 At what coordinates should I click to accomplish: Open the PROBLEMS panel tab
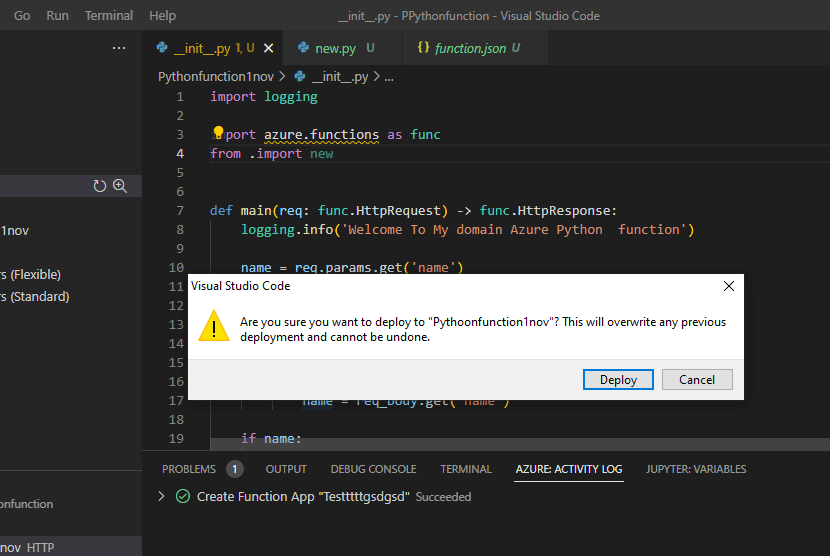point(189,469)
